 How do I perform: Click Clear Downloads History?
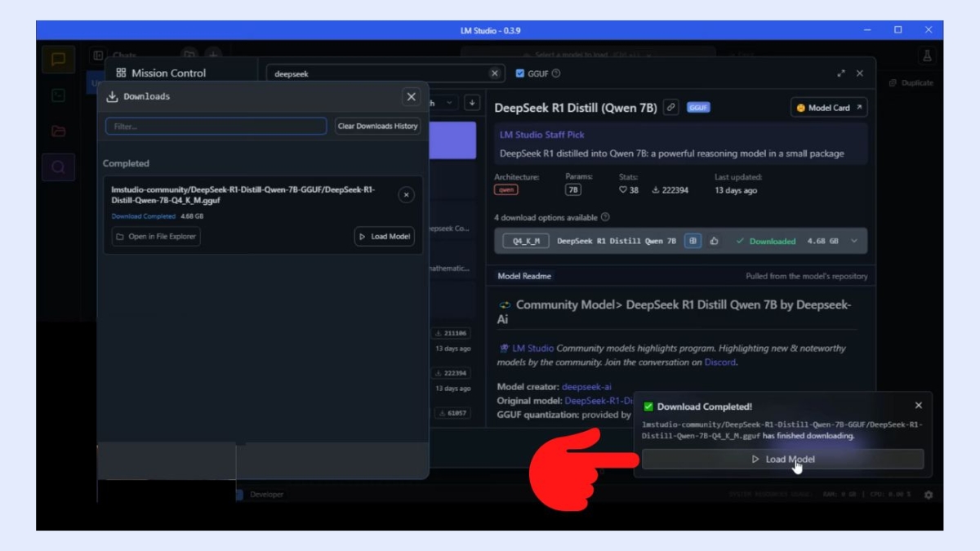[x=377, y=126]
